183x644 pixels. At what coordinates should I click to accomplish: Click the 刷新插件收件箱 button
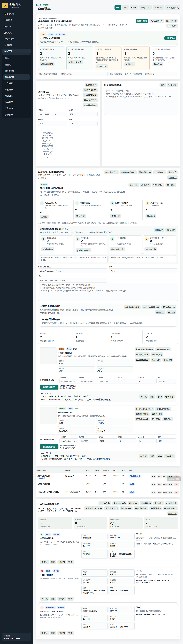click(x=132, y=307)
